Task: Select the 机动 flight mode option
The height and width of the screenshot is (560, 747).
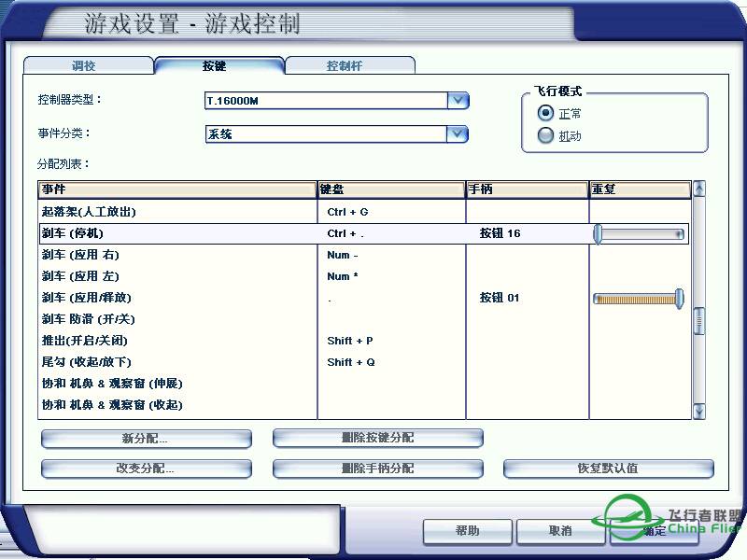Action: 544,134
